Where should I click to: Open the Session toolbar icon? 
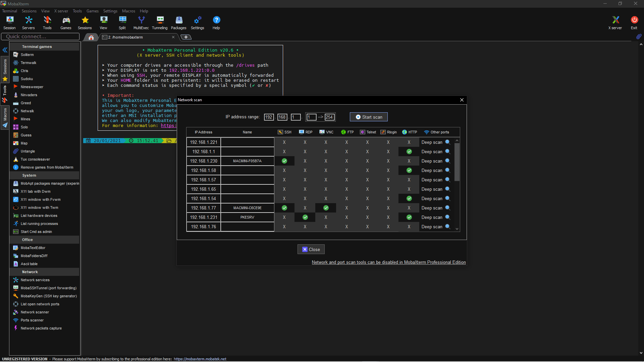9,23
